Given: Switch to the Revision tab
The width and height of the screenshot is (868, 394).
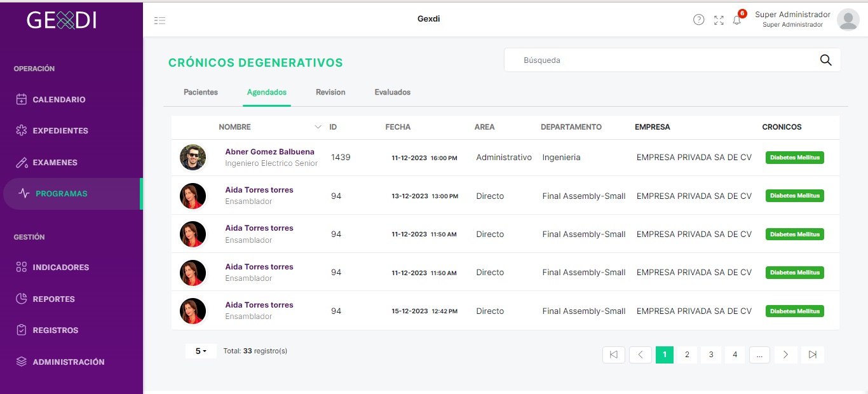Looking at the screenshot, I should 330,92.
